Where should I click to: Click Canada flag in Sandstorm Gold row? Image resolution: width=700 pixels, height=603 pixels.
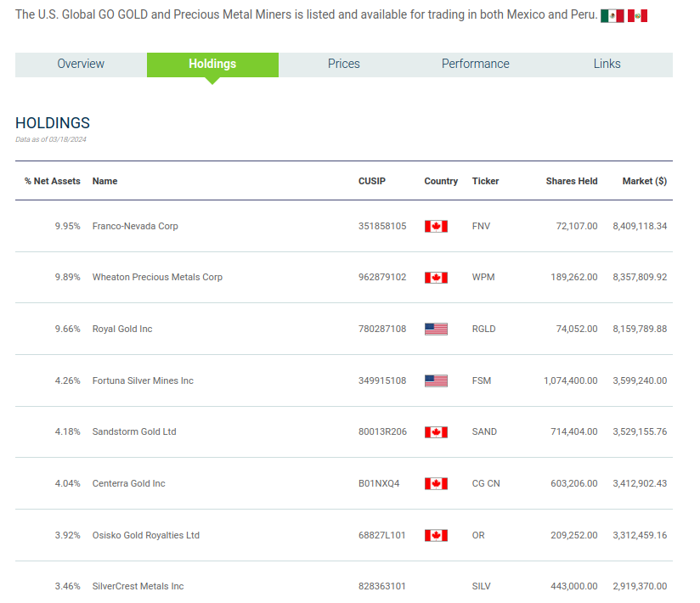(x=436, y=432)
